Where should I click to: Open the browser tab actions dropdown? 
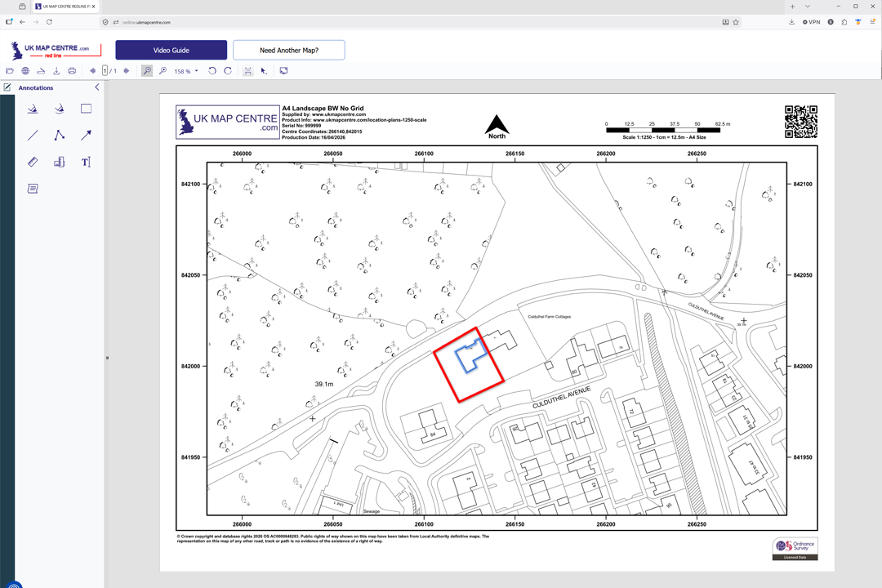click(808, 7)
